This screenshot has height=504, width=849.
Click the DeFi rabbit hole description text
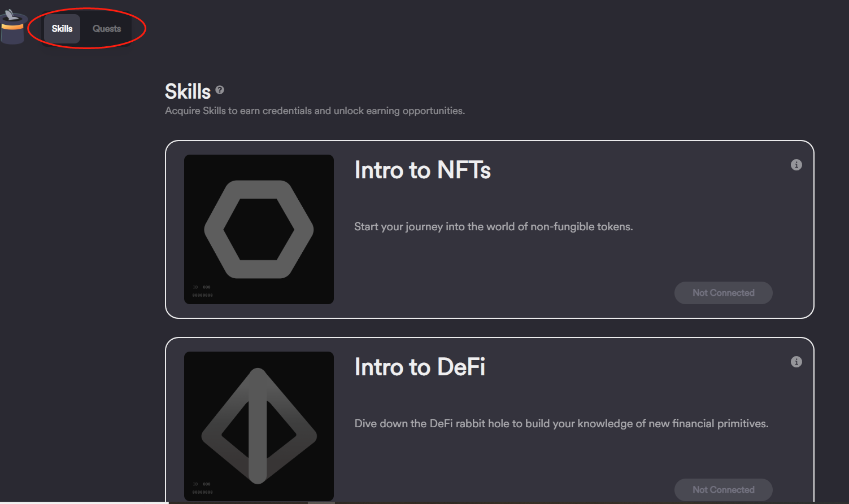pos(561,423)
